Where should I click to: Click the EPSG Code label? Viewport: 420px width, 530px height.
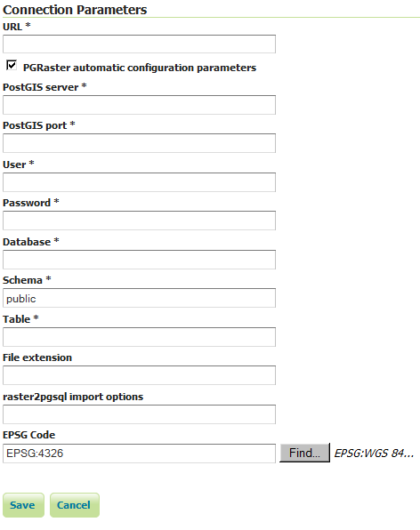point(28,435)
